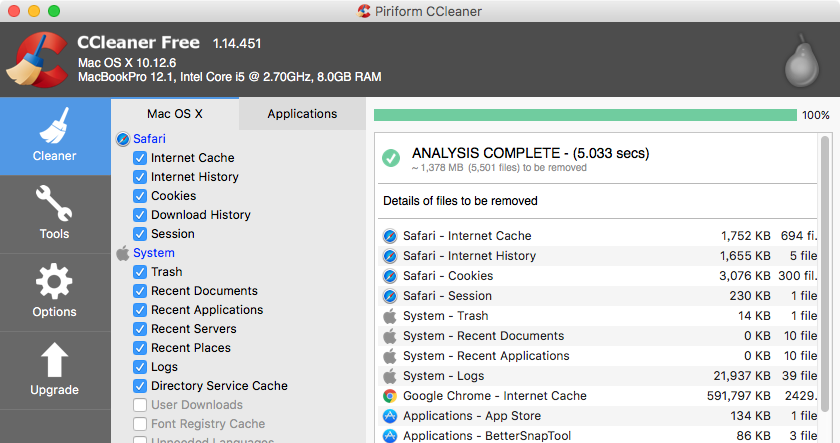Click Chrome icon on Internet Cache result
Image resolution: width=840 pixels, height=443 pixels.
(390, 396)
